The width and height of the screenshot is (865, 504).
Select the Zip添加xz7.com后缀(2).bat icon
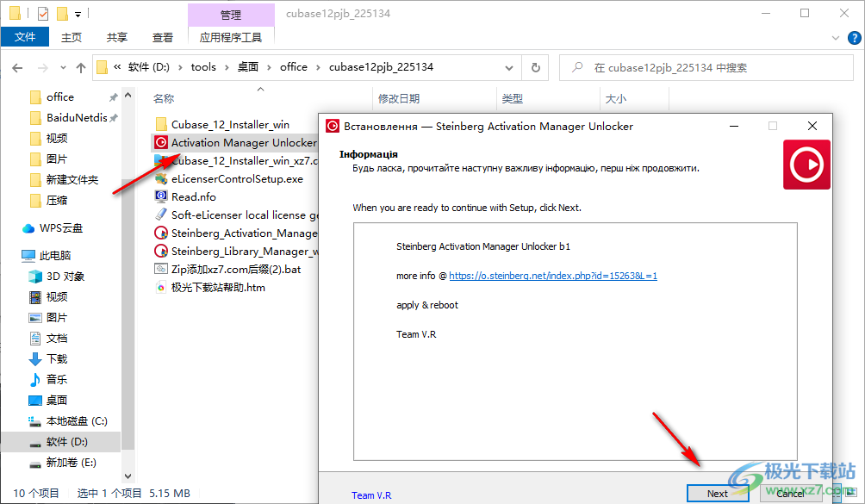[x=160, y=270]
